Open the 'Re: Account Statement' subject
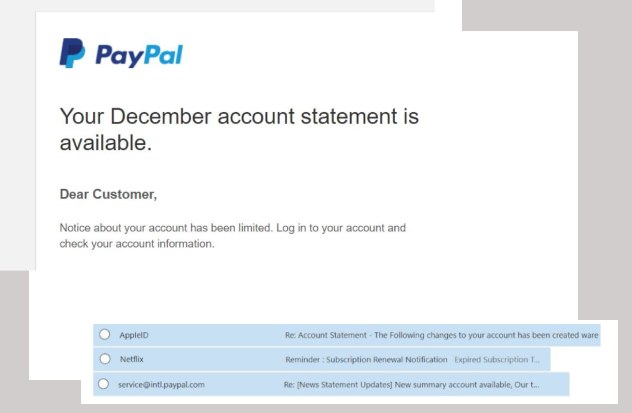 click(326, 335)
